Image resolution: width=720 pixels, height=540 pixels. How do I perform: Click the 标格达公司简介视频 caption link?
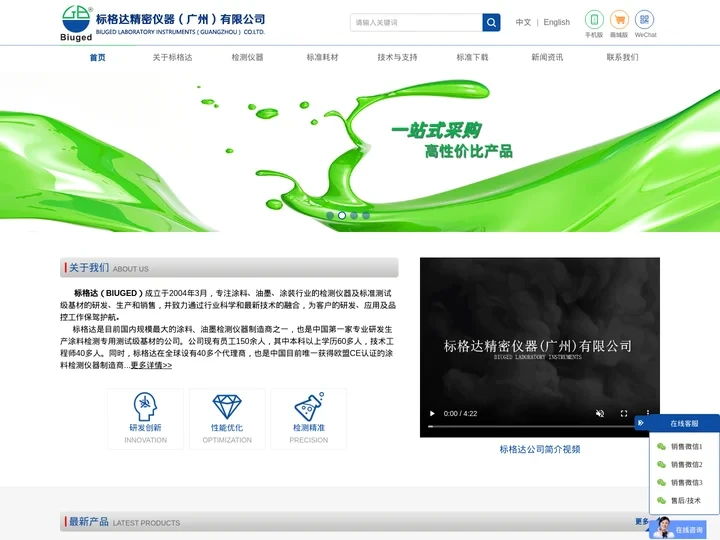[x=540, y=449]
